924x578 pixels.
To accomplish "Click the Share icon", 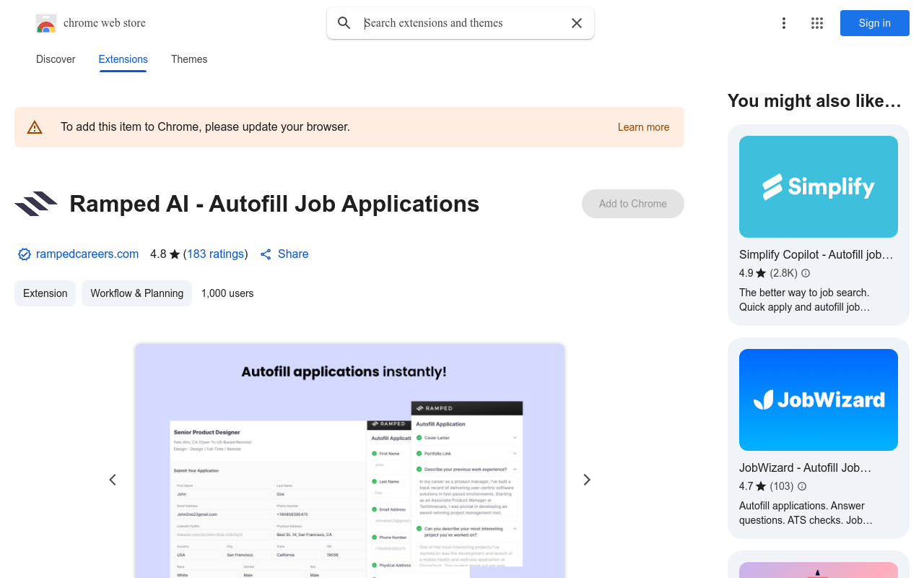I will pos(266,254).
